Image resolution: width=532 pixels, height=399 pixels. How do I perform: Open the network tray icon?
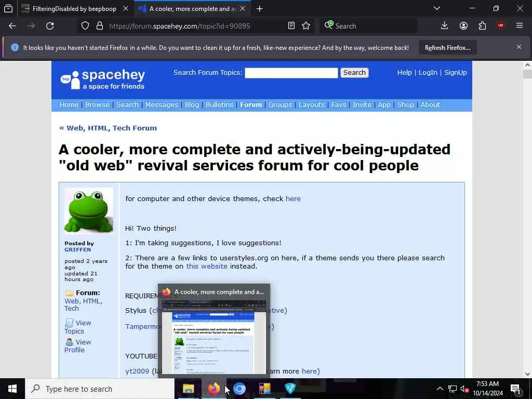click(x=453, y=389)
